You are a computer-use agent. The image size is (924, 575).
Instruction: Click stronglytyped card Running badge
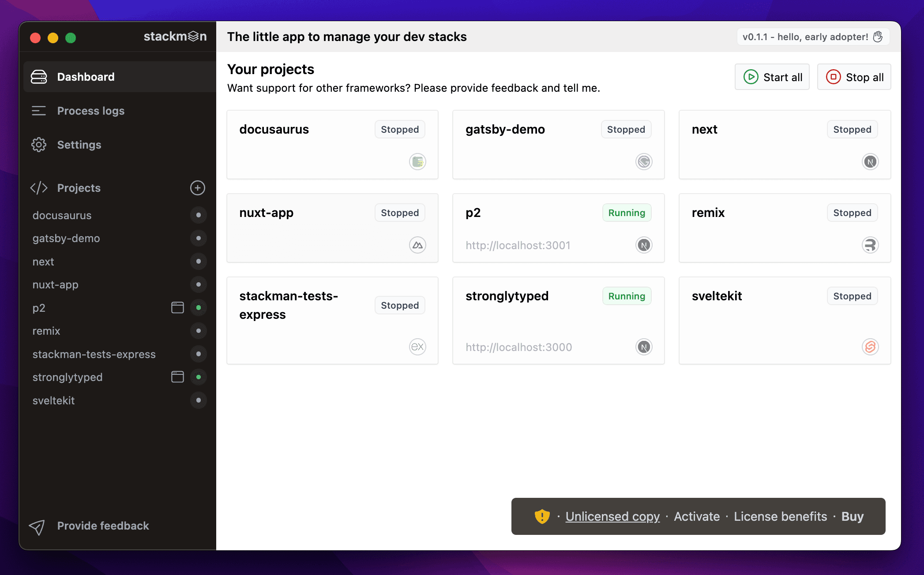pyautogui.click(x=627, y=296)
